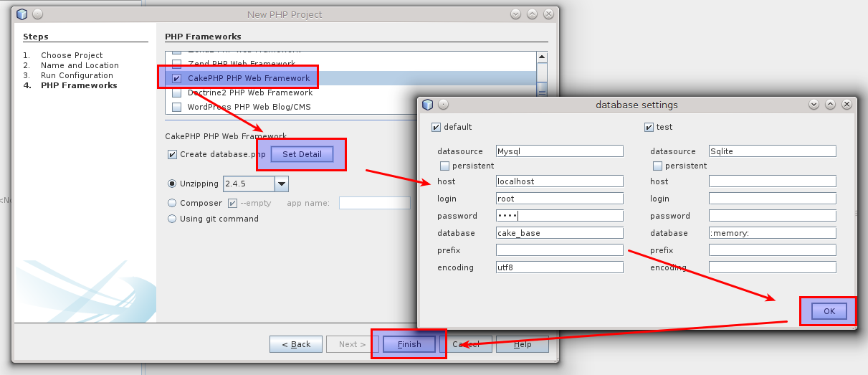The width and height of the screenshot is (868, 375).
Task: Close the database settings dialog
Action: (x=846, y=105)
